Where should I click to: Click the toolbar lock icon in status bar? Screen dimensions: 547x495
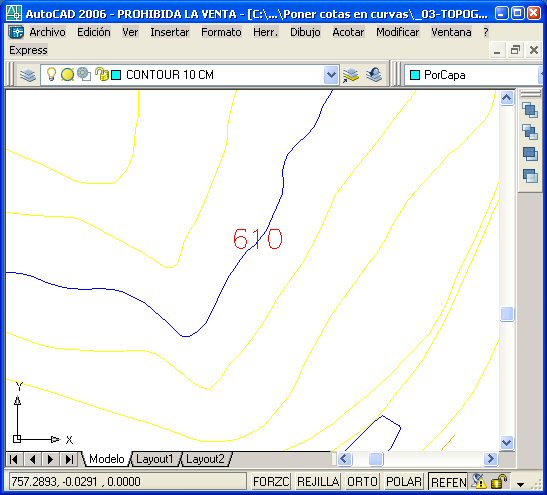499,481
